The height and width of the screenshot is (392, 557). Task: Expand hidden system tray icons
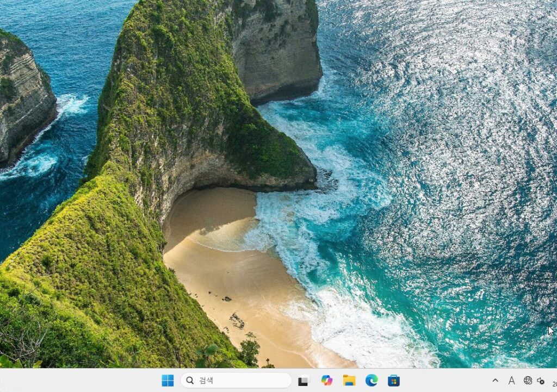pyautogui.click(x=495, y=381)
